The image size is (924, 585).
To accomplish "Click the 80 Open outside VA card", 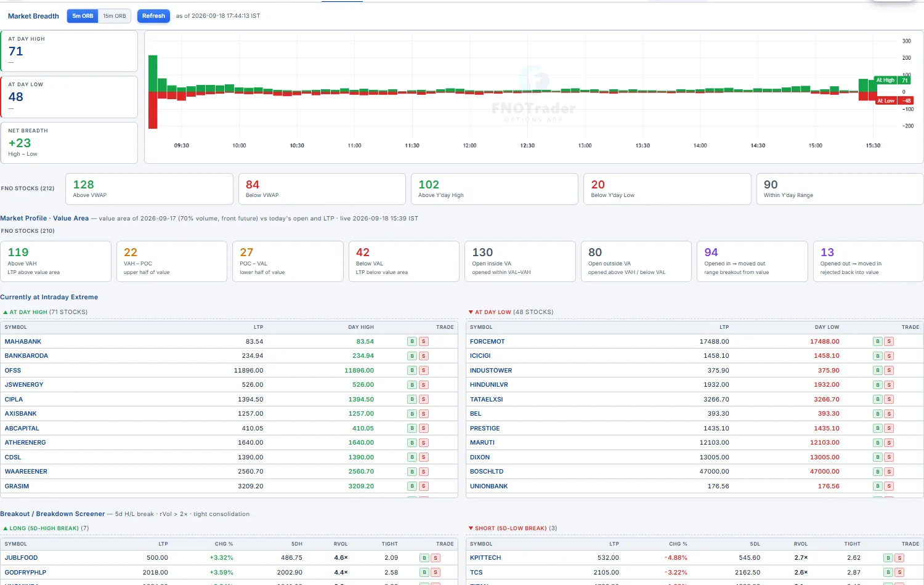I will pos(636,262).
